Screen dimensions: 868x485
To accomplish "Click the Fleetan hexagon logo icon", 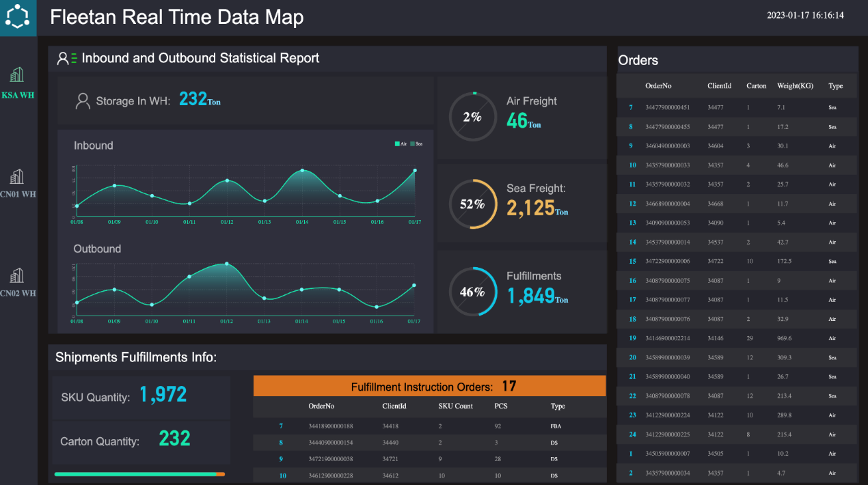I will point(18,17).
